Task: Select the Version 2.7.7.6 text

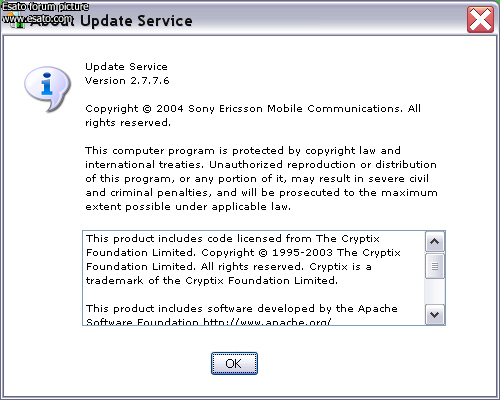Action: [x=127, y=81]
